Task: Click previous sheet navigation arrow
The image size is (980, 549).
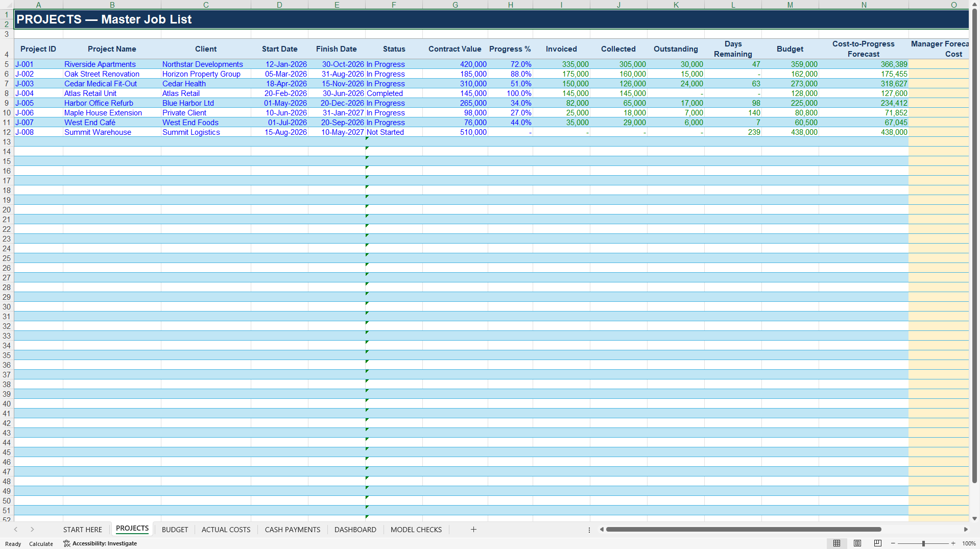Action: click(x=16, y=530)
